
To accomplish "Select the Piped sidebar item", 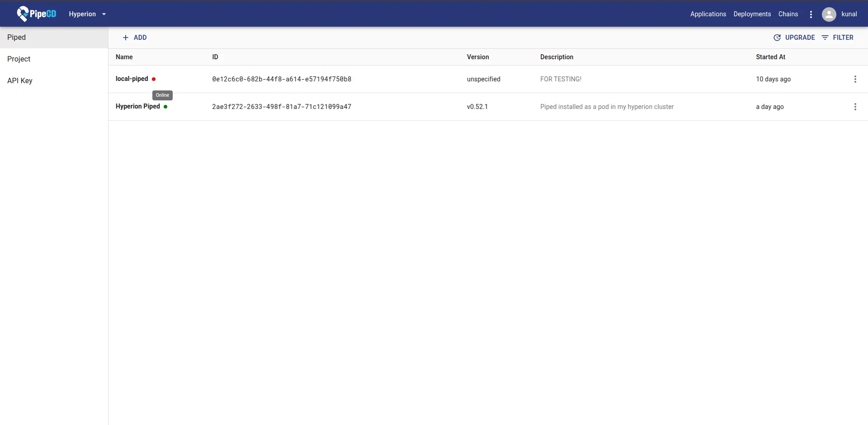I will pyautogui.click(x=54, y=37).
